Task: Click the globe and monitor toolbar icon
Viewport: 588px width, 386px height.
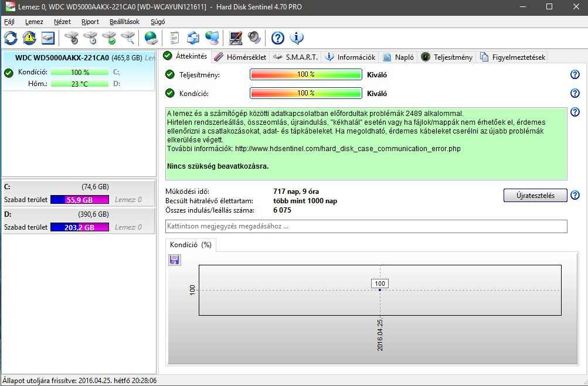Action: (x=212, y=38)
